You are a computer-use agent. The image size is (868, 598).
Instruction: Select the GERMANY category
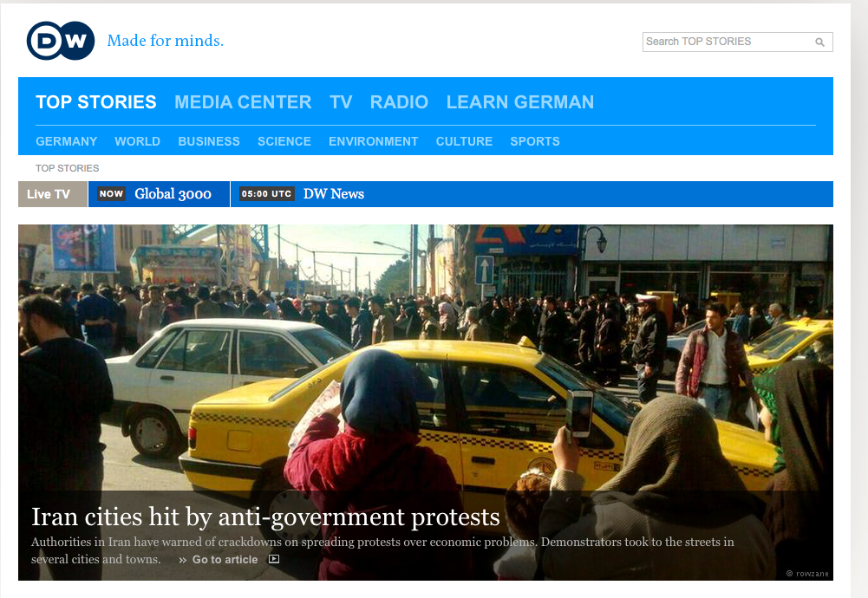[x=67, y=141]
